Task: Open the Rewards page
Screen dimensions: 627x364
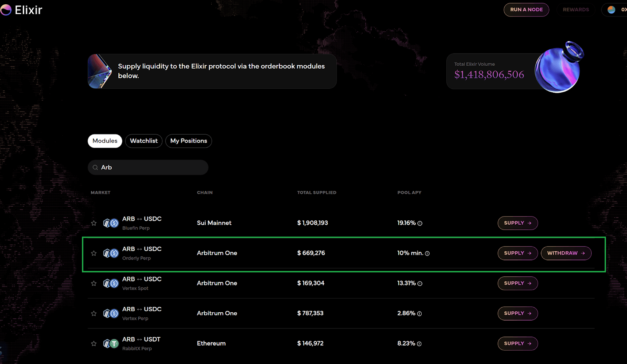Action: click(x=576, y=10)
